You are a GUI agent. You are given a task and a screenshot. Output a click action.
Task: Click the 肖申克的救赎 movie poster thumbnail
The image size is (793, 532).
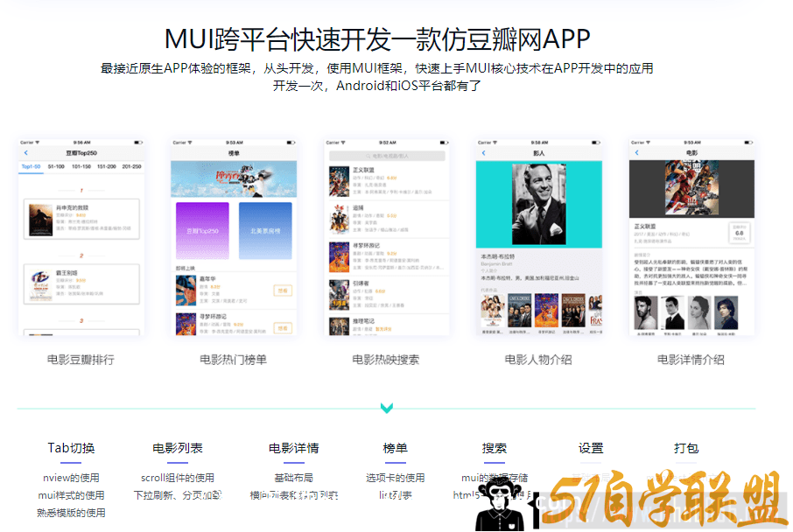tap(40, 220)
